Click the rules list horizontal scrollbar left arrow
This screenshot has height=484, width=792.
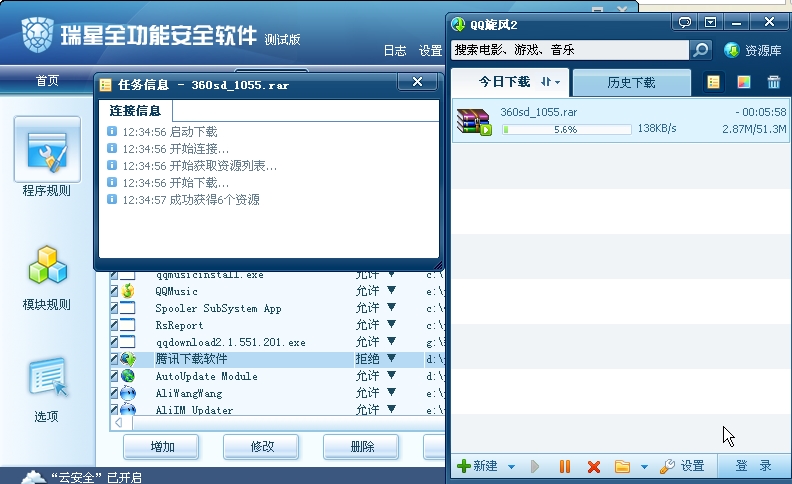(x=119, y=422)
